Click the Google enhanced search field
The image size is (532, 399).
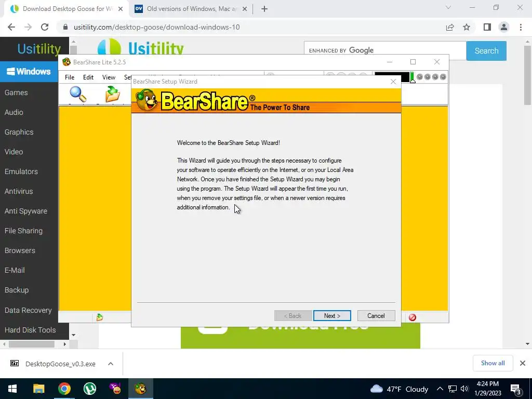pyautogui.click(x=385, y=50)
